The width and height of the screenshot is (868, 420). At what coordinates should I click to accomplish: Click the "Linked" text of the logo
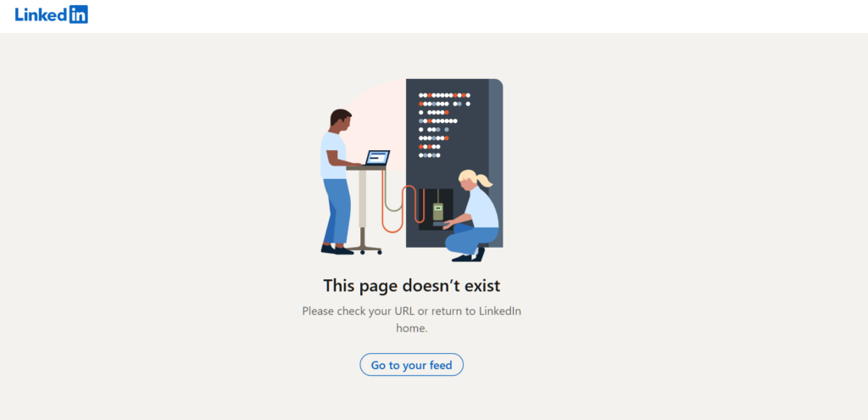pyautogui.click(x=42, y=15)
